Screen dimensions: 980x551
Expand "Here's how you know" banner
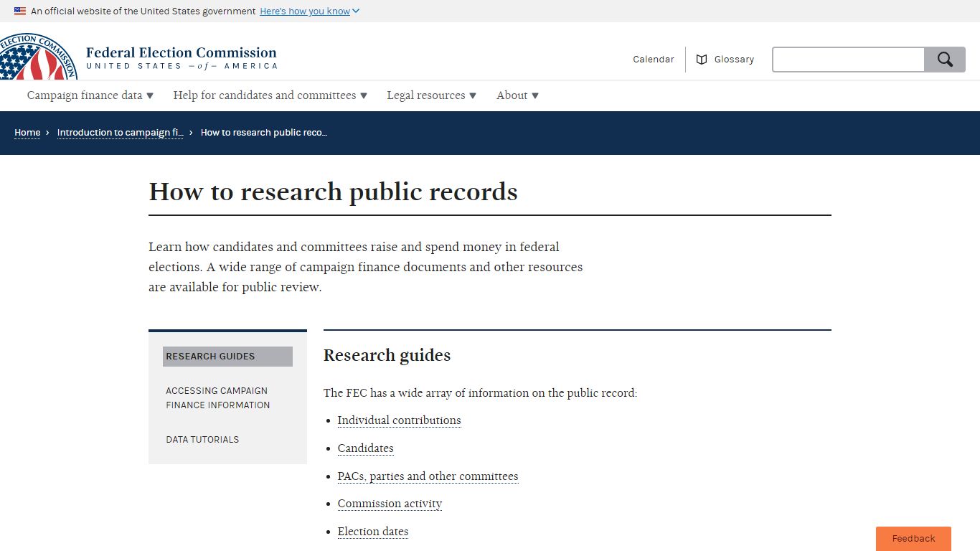[x=310, y=11]
